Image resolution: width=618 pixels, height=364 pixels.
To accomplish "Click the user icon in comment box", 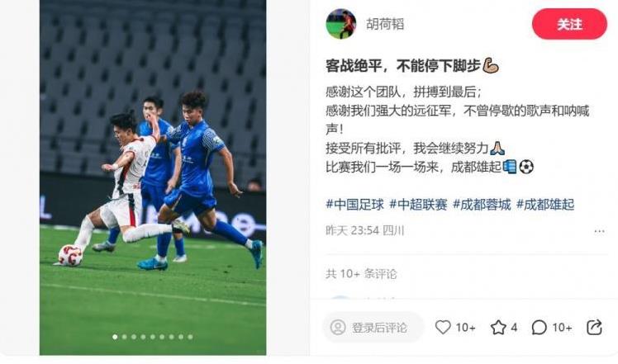I will pyautogui.click(x=338, y=327).
